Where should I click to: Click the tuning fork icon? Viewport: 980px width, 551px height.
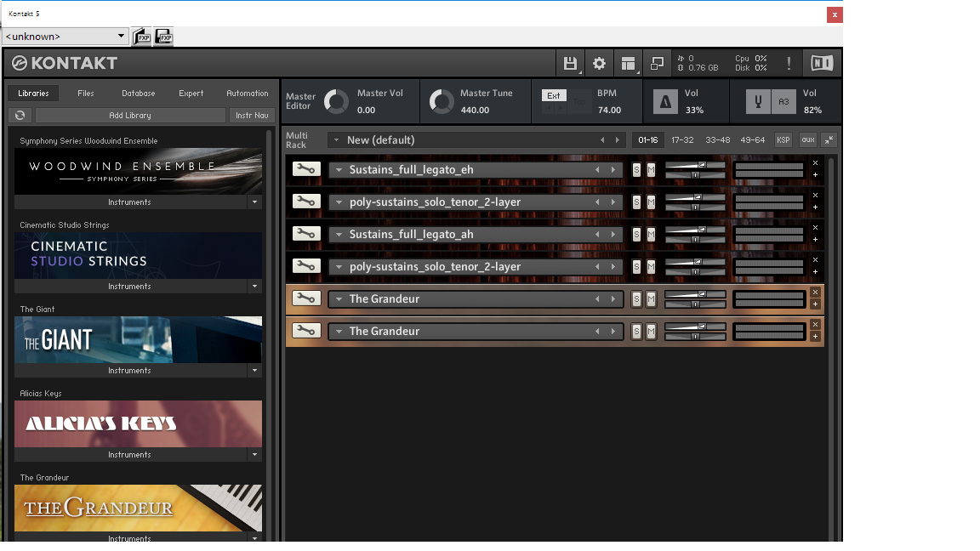click(758, 101)
